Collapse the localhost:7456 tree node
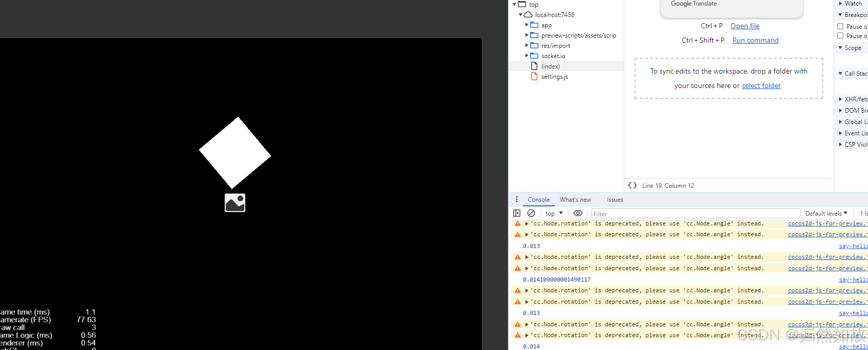Screen dimensions: 868x350 (520, 14)
